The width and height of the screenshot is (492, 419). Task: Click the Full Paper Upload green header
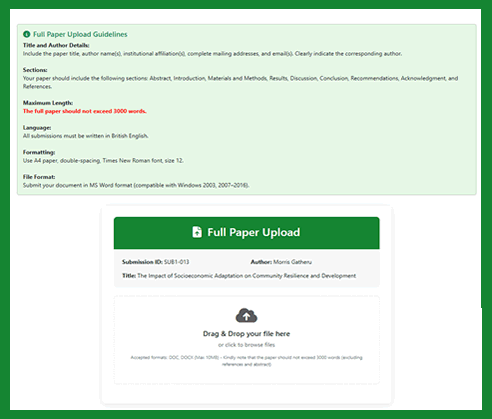point(247,233)
